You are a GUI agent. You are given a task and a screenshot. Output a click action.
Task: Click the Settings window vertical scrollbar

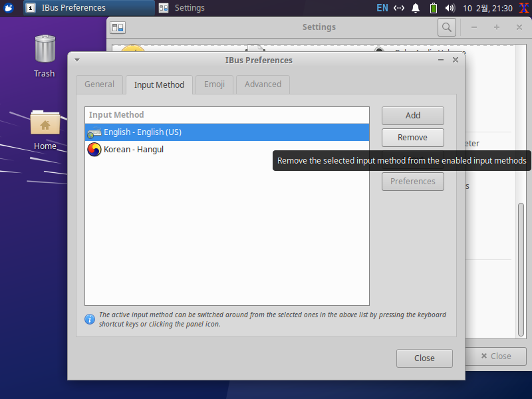[521, 269]
